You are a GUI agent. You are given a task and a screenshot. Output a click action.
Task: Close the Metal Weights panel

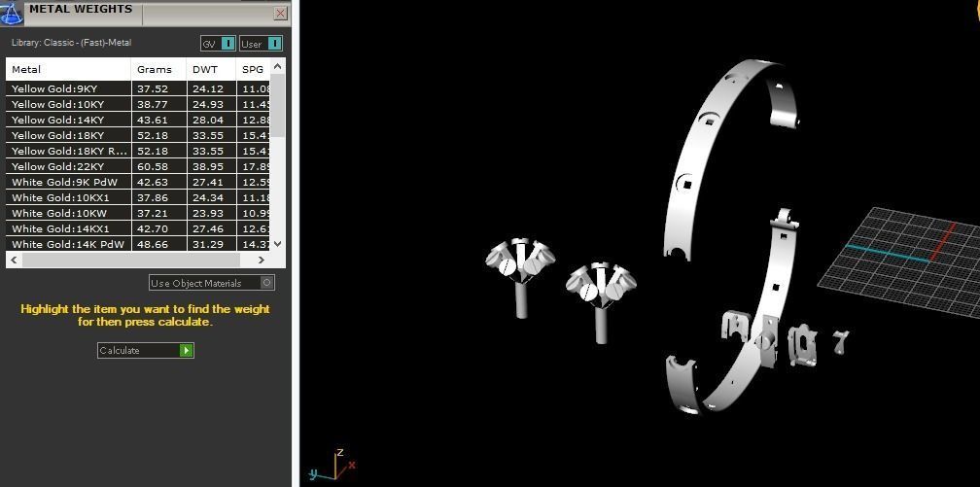coord(281,14)
